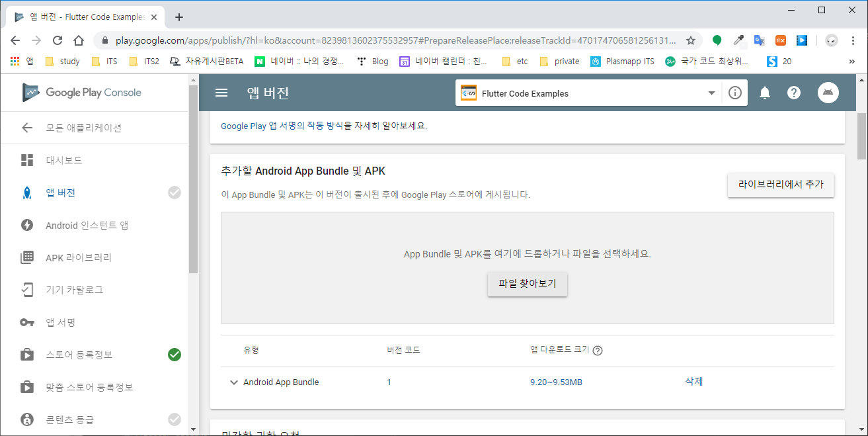Viewport: 868px width, 436px height.
Task: Click app download size help icon
Action: tap(598, 351)
